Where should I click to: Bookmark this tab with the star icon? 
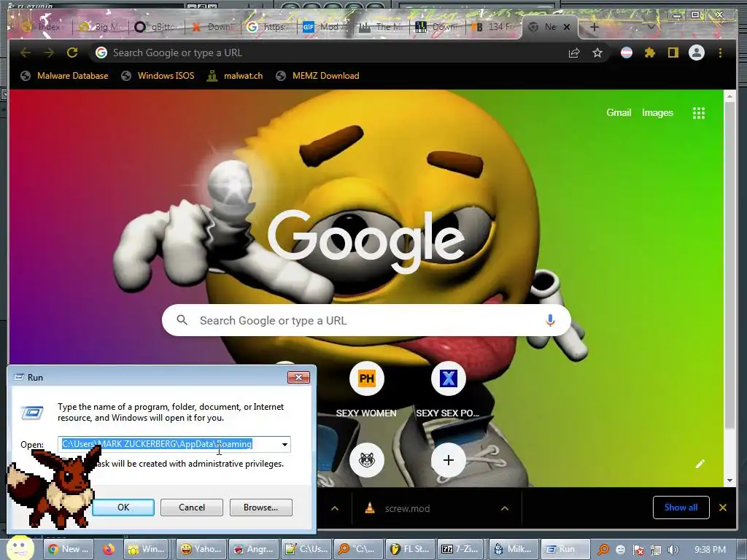(597, 52)
